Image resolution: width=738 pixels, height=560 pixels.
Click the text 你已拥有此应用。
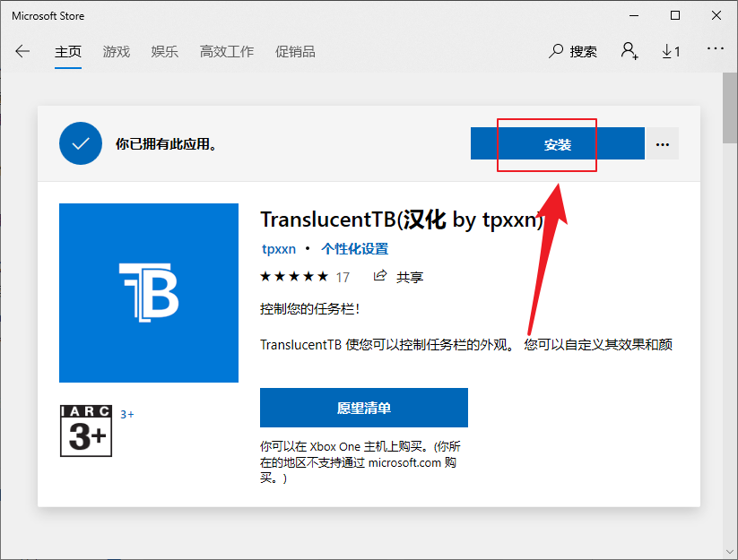coord(166,144)
